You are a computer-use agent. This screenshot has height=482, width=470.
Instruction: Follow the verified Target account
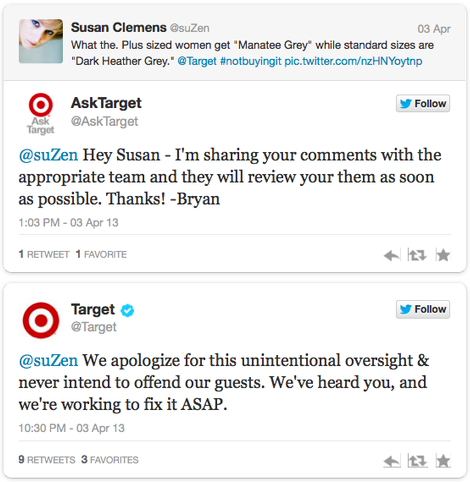423,309
